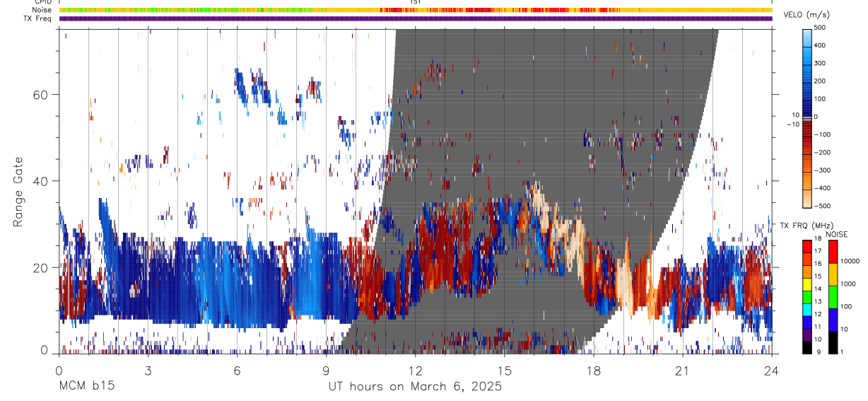Click the 'UT hours on March 6, 2025' label
Screen dimensions: 868x401
415,387
